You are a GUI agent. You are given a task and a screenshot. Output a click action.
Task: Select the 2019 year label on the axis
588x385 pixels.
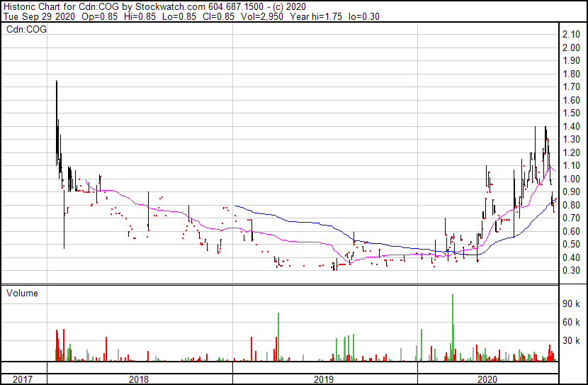(x=324, y=379)
